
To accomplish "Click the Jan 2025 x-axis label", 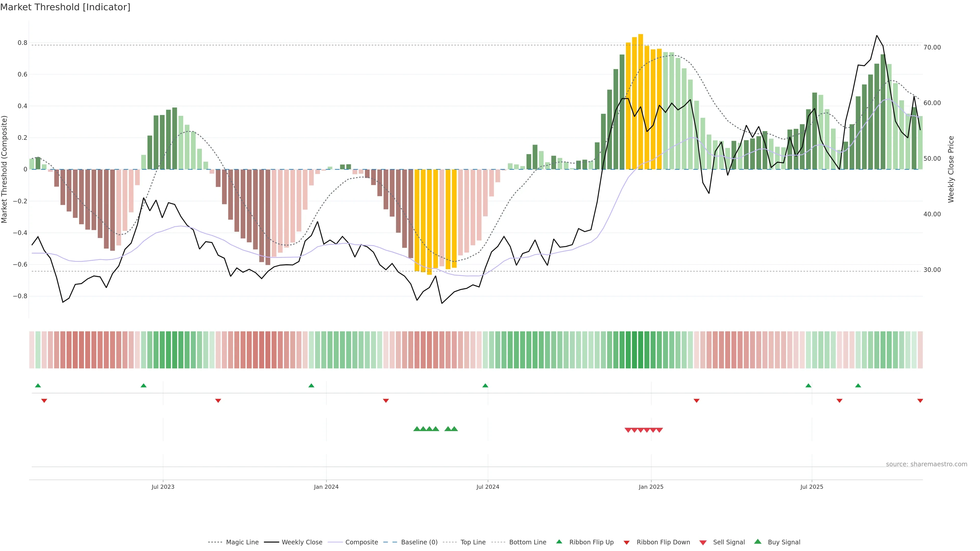I will point(651,487).
